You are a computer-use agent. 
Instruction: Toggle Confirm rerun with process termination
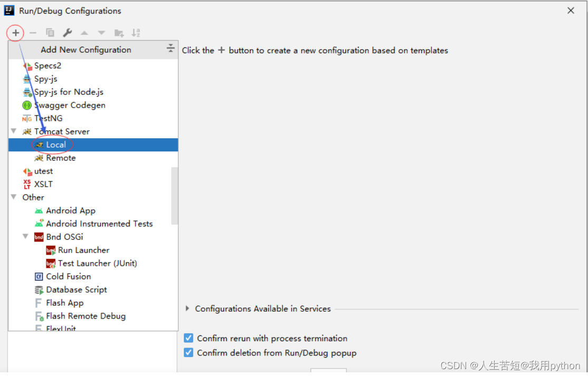coord(188,338)
